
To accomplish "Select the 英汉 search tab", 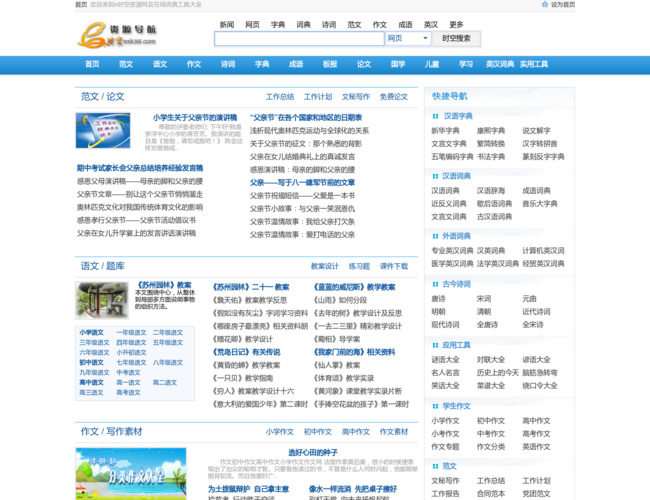I will point(431,24).
